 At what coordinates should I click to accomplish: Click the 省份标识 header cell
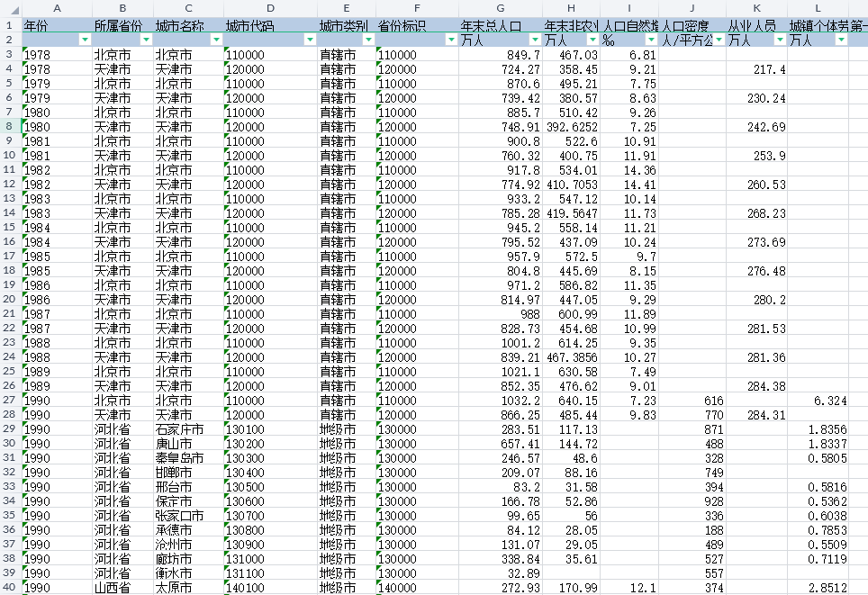tap(417, 25)
